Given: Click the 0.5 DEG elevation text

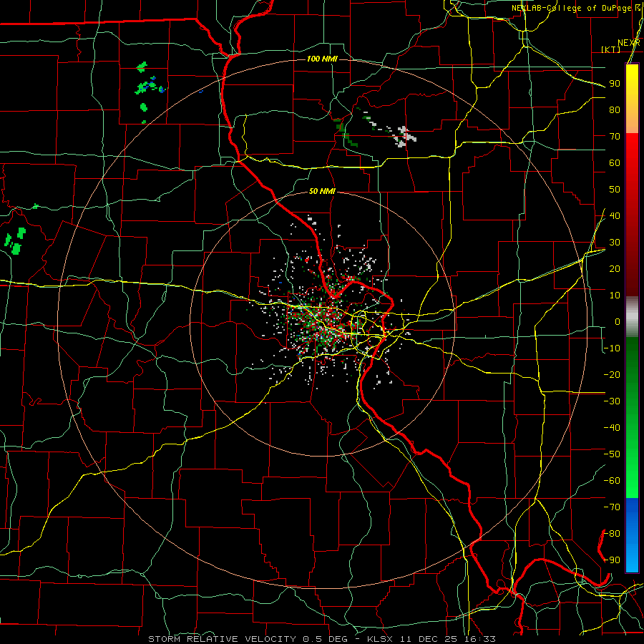Looking at the screenshot, I should coord(326,639).
